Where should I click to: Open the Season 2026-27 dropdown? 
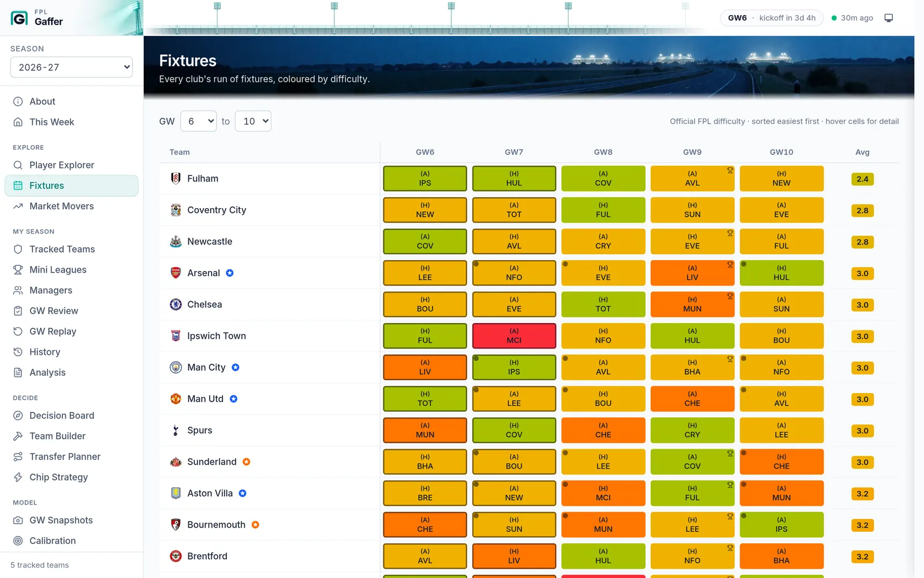click(72, 67)
